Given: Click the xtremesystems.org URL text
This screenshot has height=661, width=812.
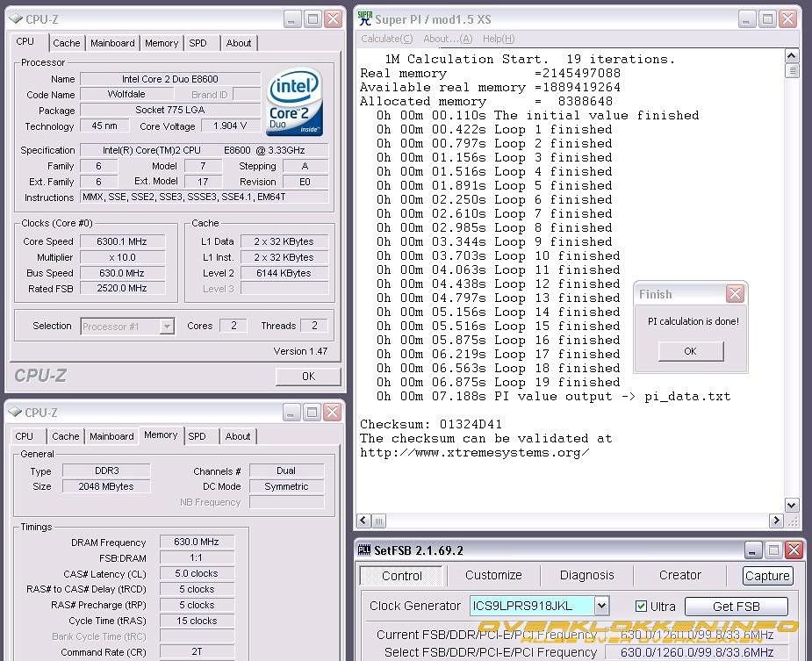Looking at the screenshot, I should click(474, 452).
